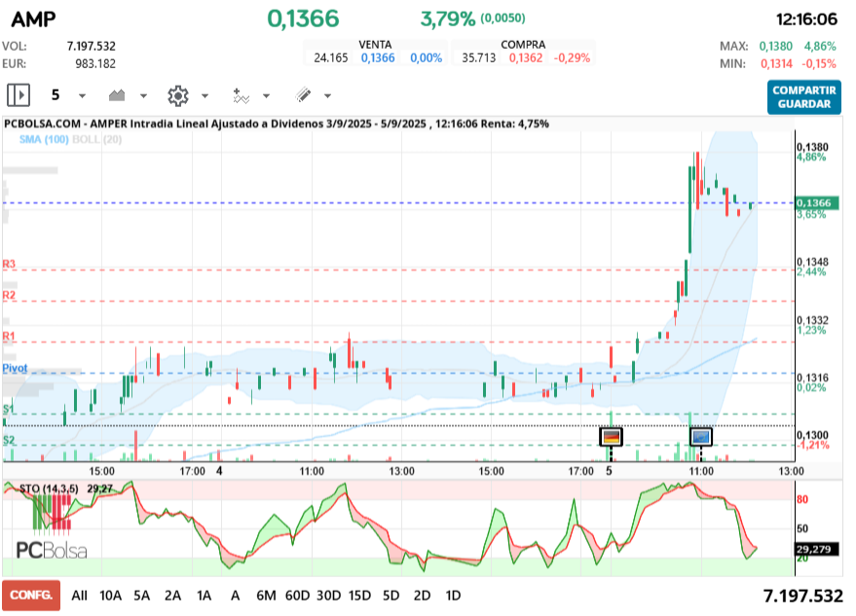Click the R1 resistance label
This screenshot has width=856, height=616.
(9, 336)
